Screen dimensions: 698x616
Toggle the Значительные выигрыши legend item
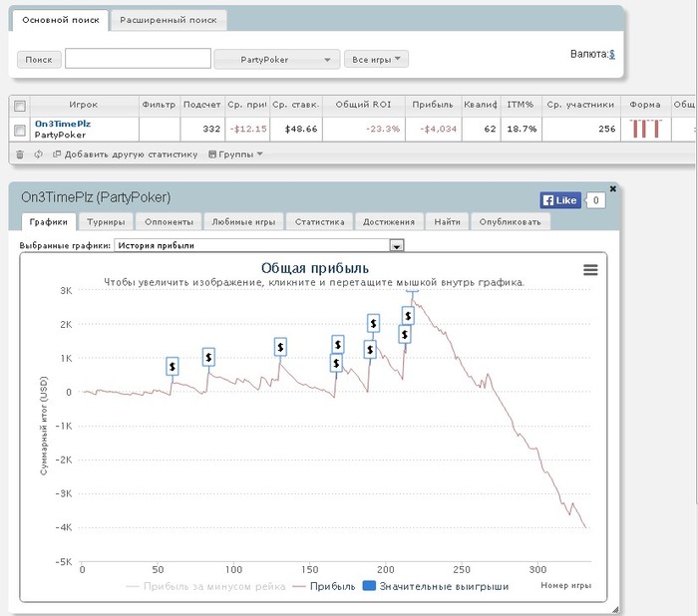coord(436,586)
